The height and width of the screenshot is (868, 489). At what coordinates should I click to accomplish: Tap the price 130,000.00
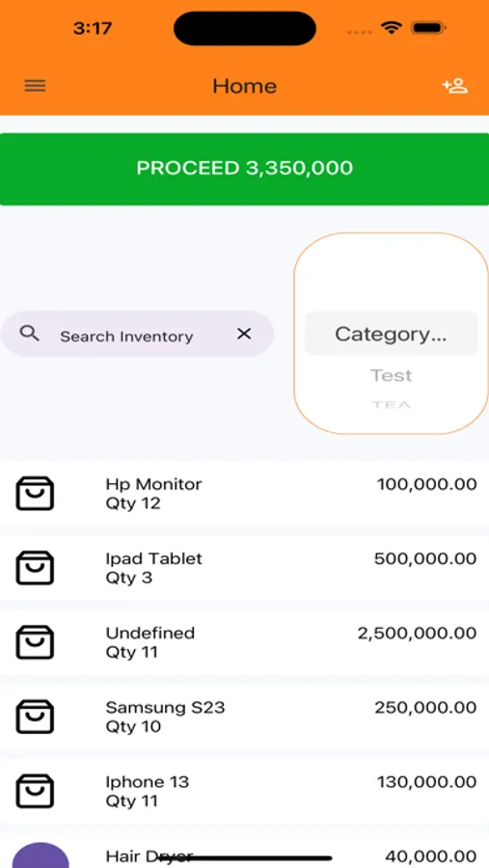pos(427,782)
